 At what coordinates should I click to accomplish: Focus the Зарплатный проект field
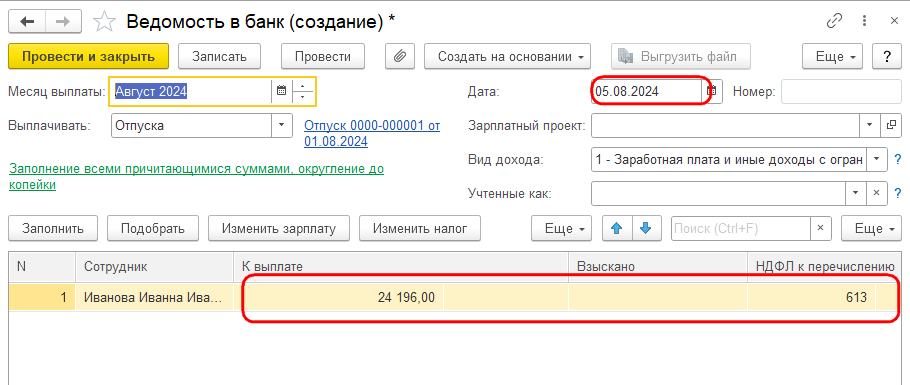(725, 125)
